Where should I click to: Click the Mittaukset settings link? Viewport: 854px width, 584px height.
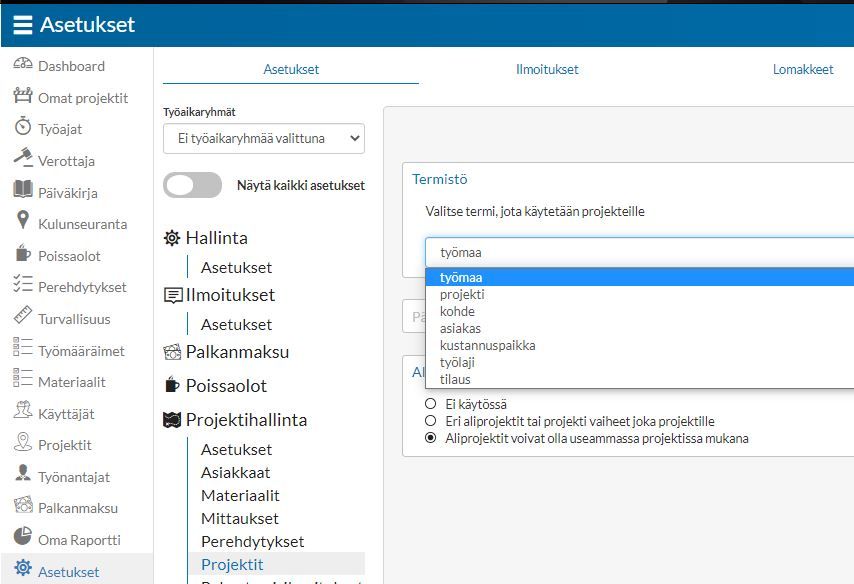pyautogui.click(x=240, y=518)
